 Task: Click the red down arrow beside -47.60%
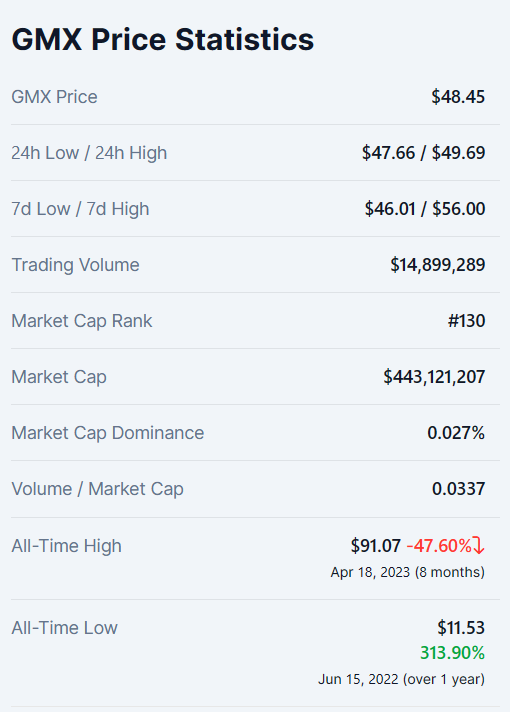[x=479, y=545]
